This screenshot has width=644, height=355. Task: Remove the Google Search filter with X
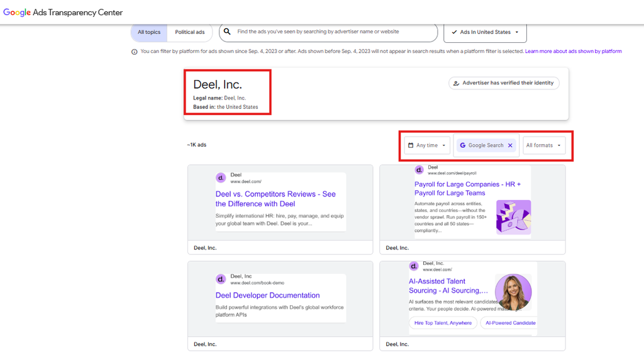click(x=510, y=145)
